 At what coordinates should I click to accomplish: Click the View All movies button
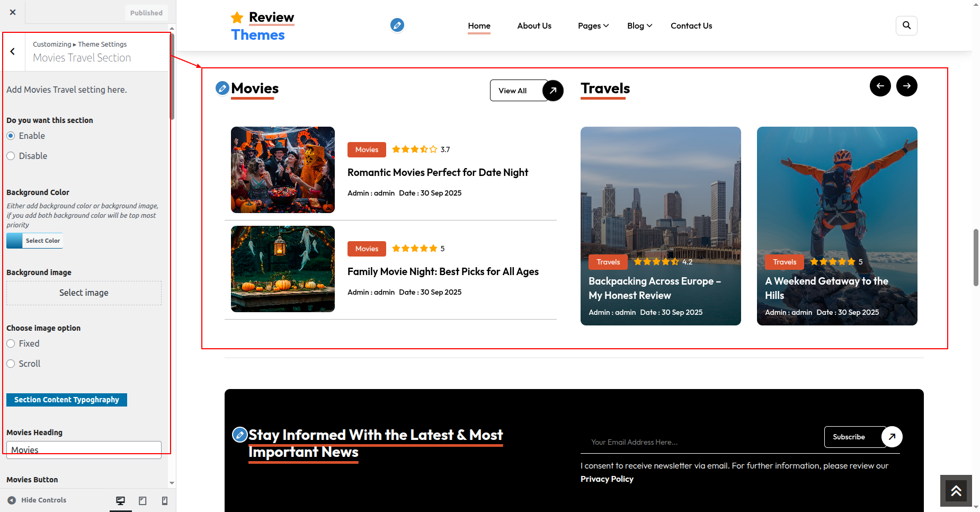(x=526, y=91)
